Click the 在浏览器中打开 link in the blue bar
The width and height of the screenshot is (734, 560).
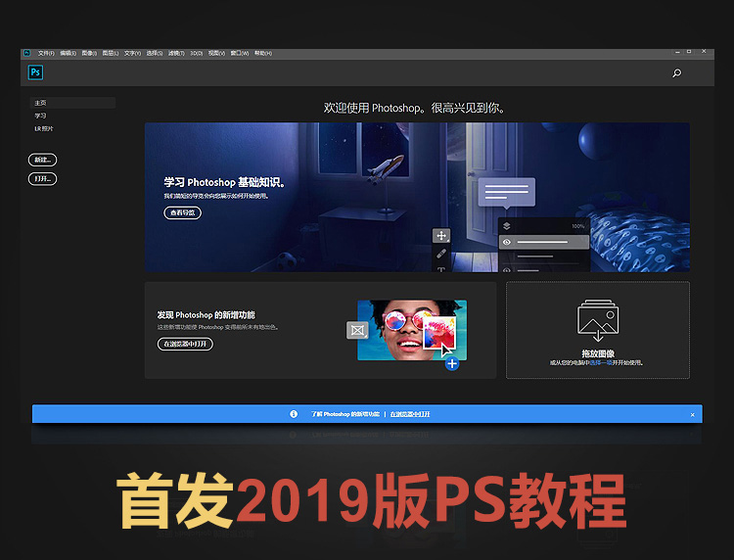[x=410, y=414]
